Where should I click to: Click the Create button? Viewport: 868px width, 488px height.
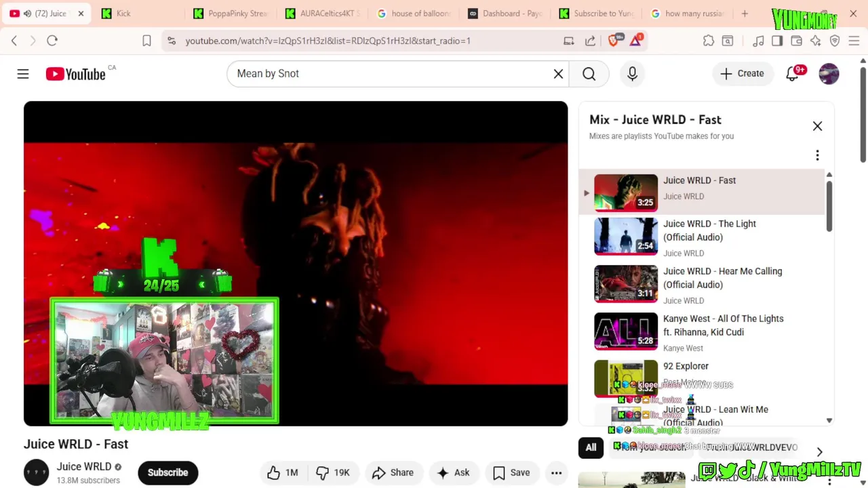(x=742, y=73)
